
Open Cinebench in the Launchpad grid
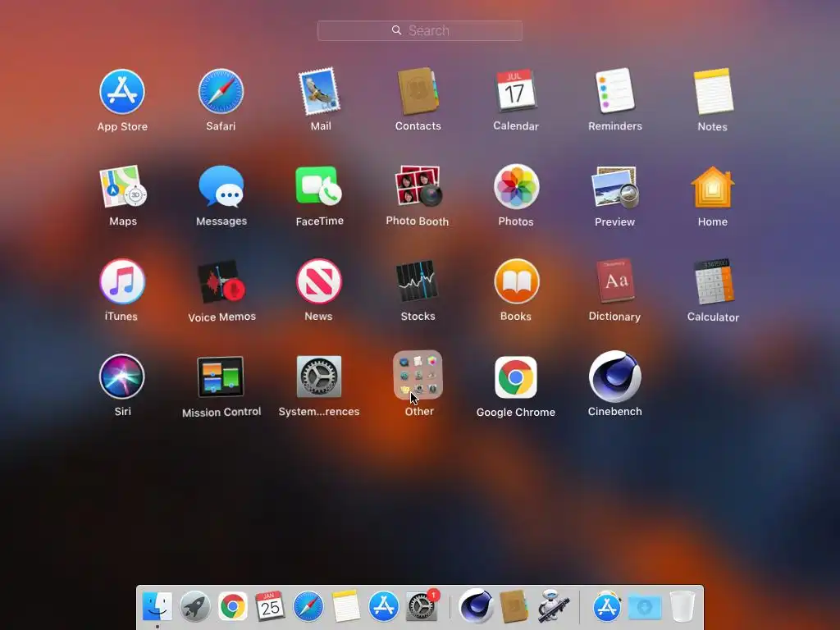[x=615, y=377]
